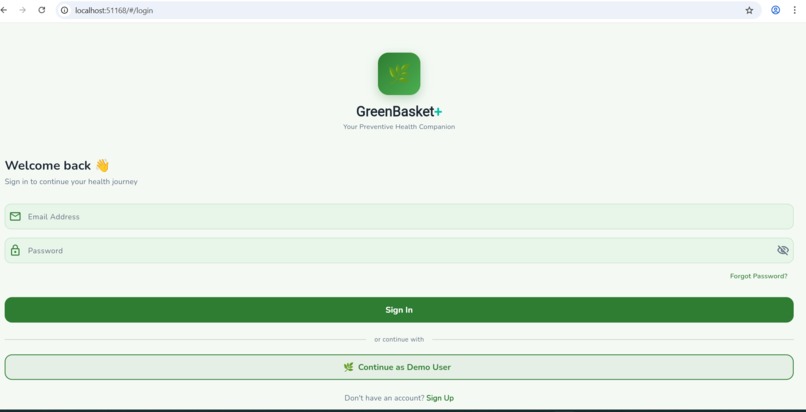Click 'Sign in to continue your health journey' text
Screen dimensions: 806x412
pyautogui.click(x=71, y=181)
